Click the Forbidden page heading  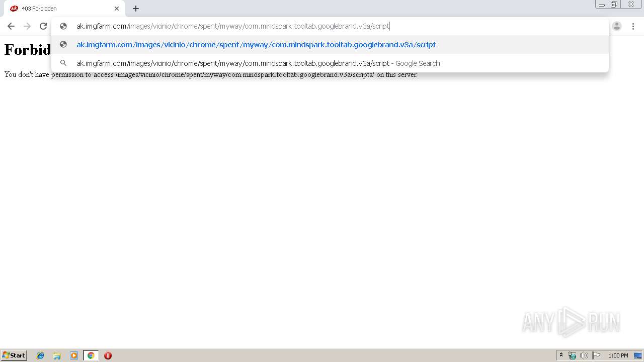[x=28, y=50]
